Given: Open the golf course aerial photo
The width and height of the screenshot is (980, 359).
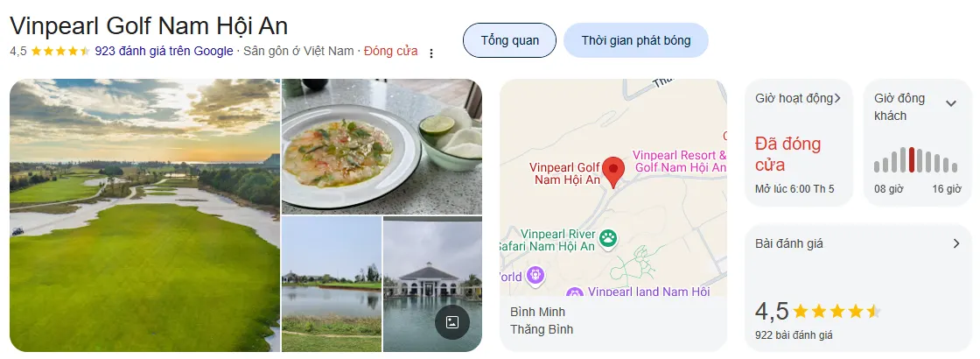Looking at the screenshot, I should (x=144, y=215).
